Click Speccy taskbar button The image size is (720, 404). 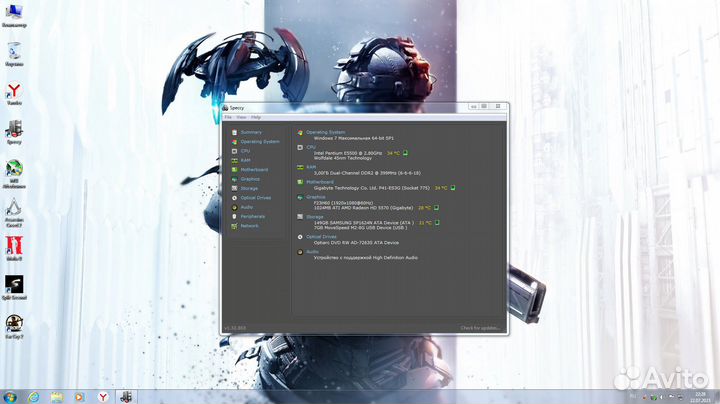[126, 397]
